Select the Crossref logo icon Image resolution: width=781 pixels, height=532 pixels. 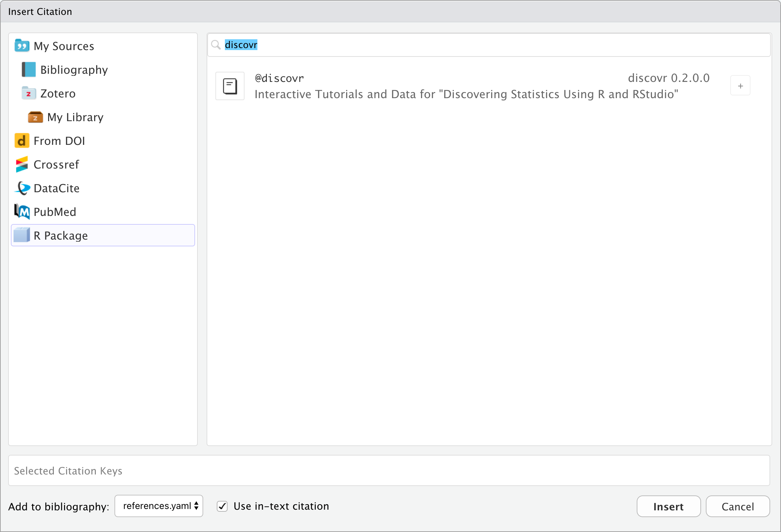(22, 164)
